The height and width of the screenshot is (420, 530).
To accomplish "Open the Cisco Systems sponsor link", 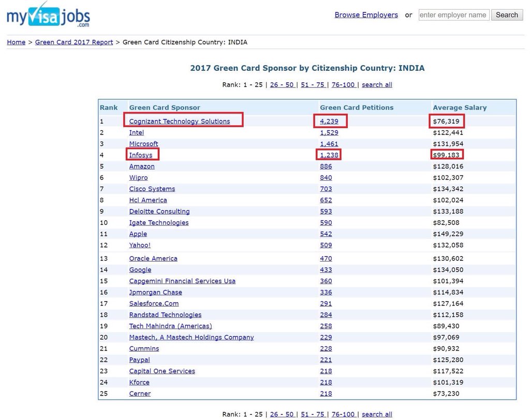I will (152, 189).
